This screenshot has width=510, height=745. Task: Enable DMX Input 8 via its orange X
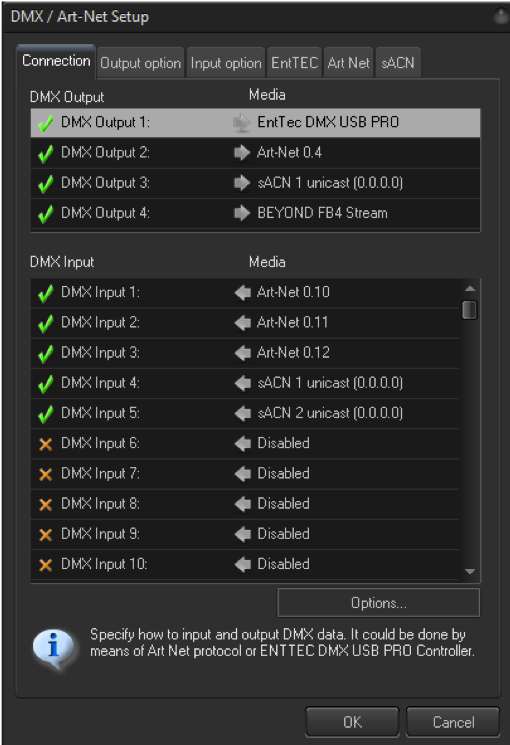45,504
